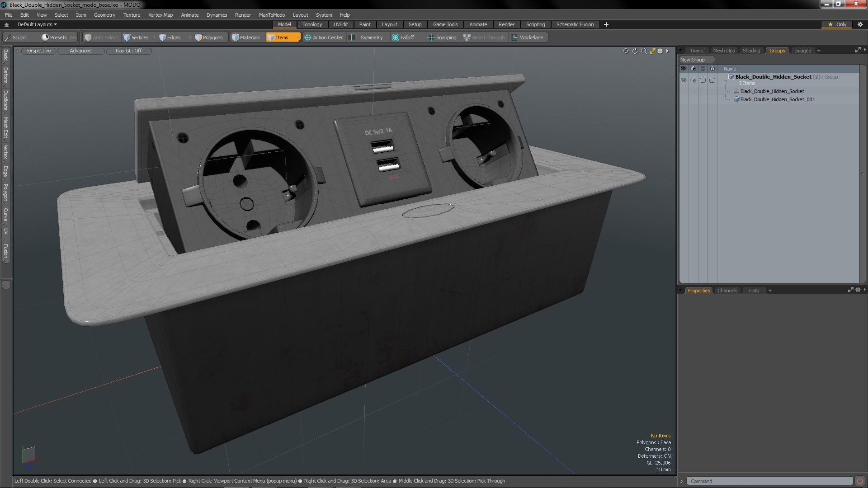Open the Falloff options
Viewport: 868px width, 488px height.
pos(403,38)
